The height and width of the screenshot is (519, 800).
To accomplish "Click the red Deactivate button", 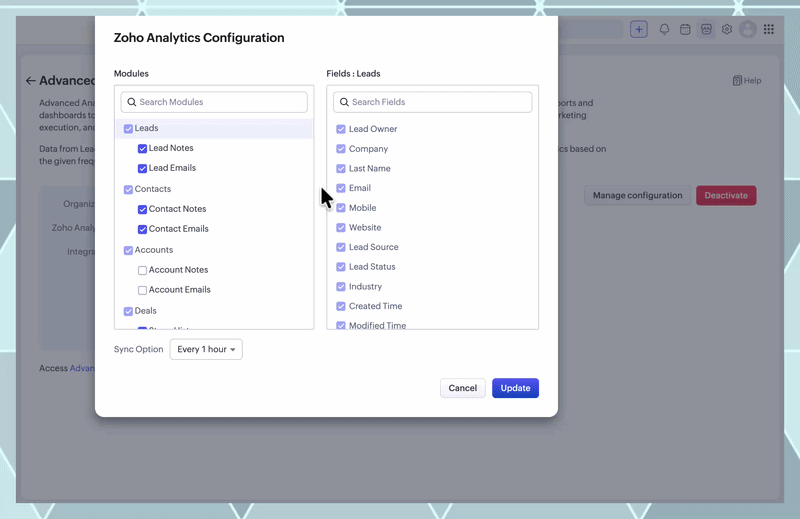I will (x=726, y=195).
